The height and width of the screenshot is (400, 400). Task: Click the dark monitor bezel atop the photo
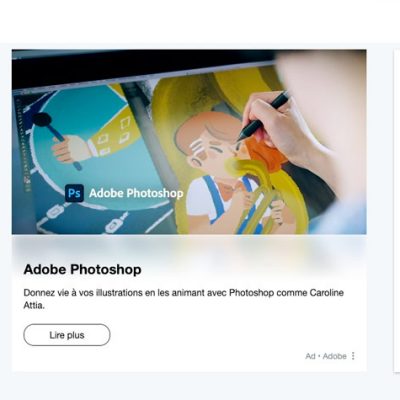point(143,68)
